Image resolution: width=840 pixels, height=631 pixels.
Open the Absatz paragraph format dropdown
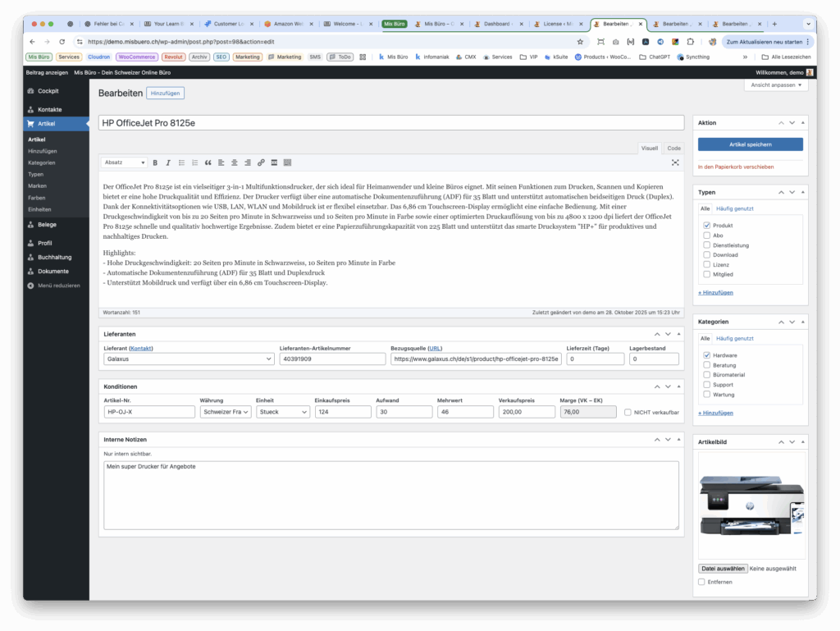click(x=125, y=162)
